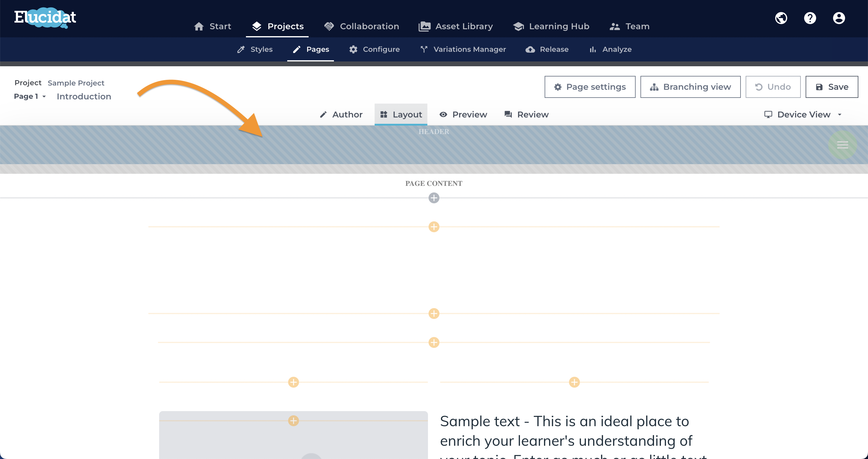This screenshot has width=868, height=459.
Task: Click the Page settings button
Action: [x=590, y=87]
